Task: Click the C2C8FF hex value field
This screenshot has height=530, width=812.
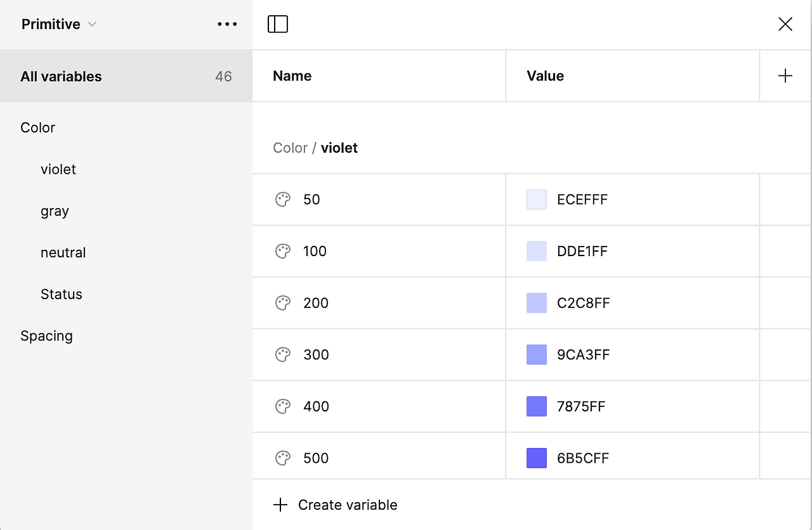Action: (x=584, y=303)
